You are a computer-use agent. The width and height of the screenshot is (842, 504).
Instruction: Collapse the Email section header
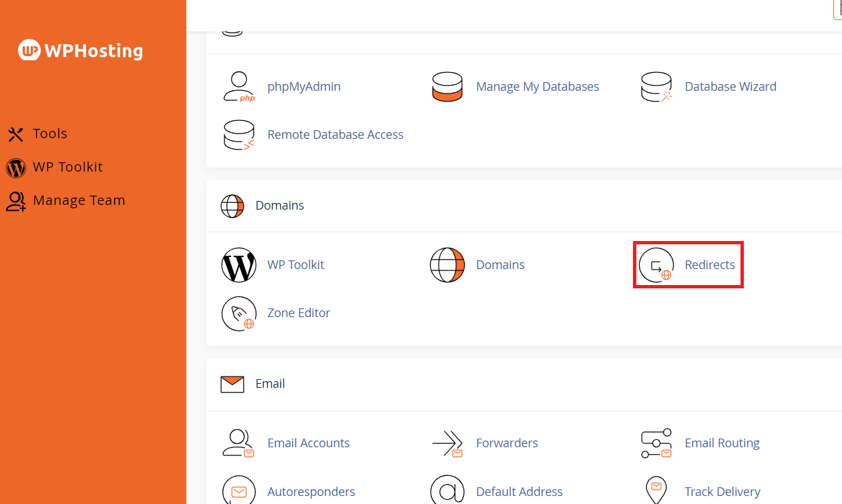point(270,384)
